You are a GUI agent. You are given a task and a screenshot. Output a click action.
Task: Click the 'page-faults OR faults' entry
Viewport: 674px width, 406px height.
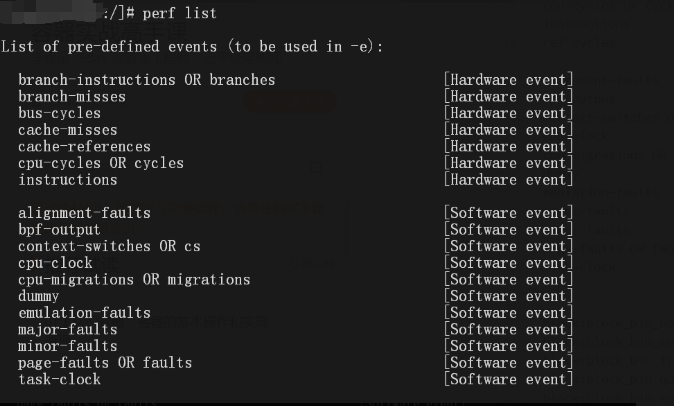105,363
